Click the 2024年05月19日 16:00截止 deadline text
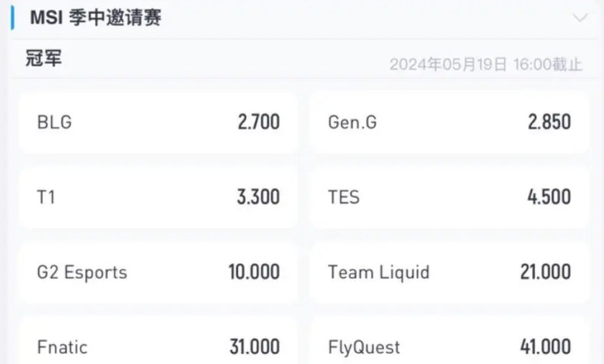This screenshot has height=364, width=604. click(485, 64)
